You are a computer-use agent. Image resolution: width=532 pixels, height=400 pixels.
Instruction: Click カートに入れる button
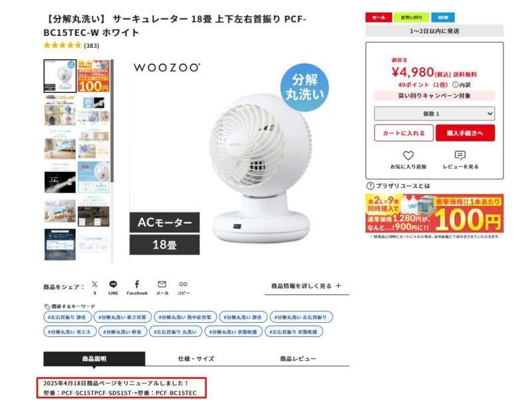click(x=404, y=133)
